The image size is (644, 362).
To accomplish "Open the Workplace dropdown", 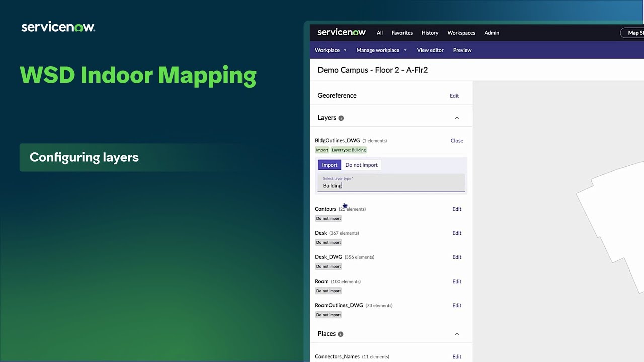I will (x=330, y=50).
